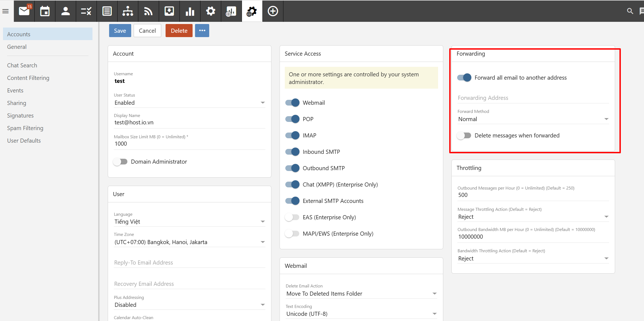Open the Settings gear icon
644x321 pixels.
pos(211,11)
